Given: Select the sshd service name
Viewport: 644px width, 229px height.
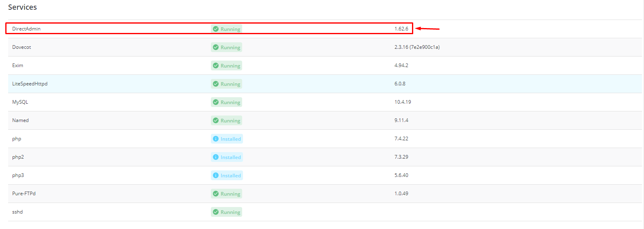Looking at the screenshot, I should [x=17, y=212].
